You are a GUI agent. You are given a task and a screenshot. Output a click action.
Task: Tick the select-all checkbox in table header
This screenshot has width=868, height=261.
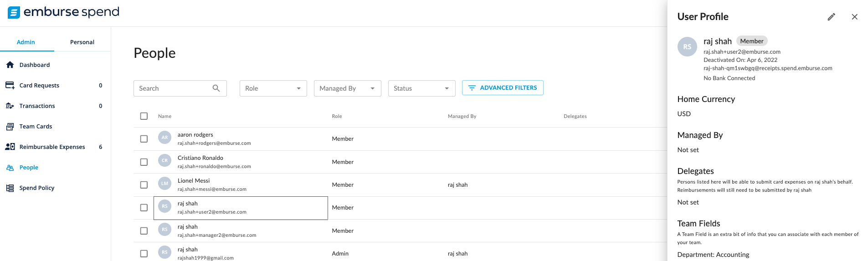[144, 116]
